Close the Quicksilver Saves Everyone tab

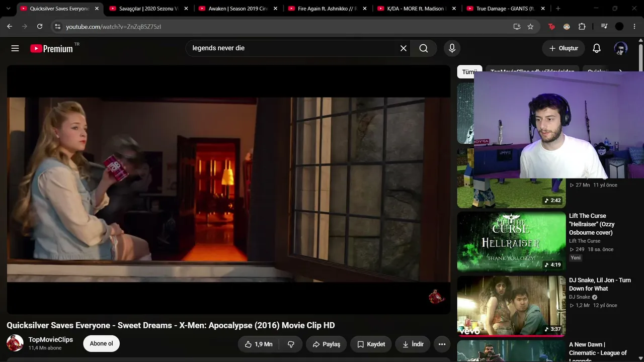tap(97, 9)
